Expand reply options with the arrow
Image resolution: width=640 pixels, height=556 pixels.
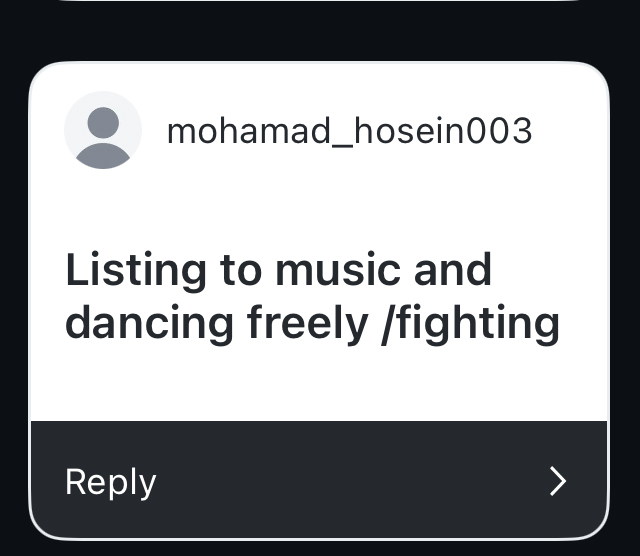(x=558, y=481)
